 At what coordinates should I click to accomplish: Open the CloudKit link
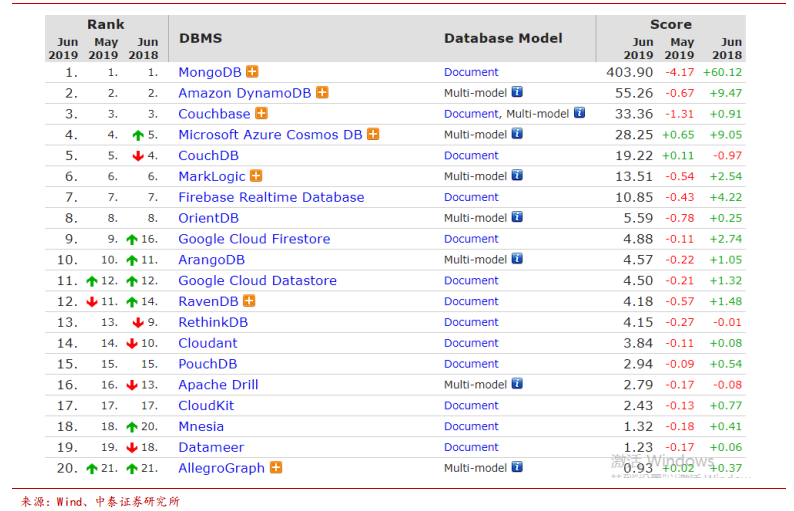point(206,406)
